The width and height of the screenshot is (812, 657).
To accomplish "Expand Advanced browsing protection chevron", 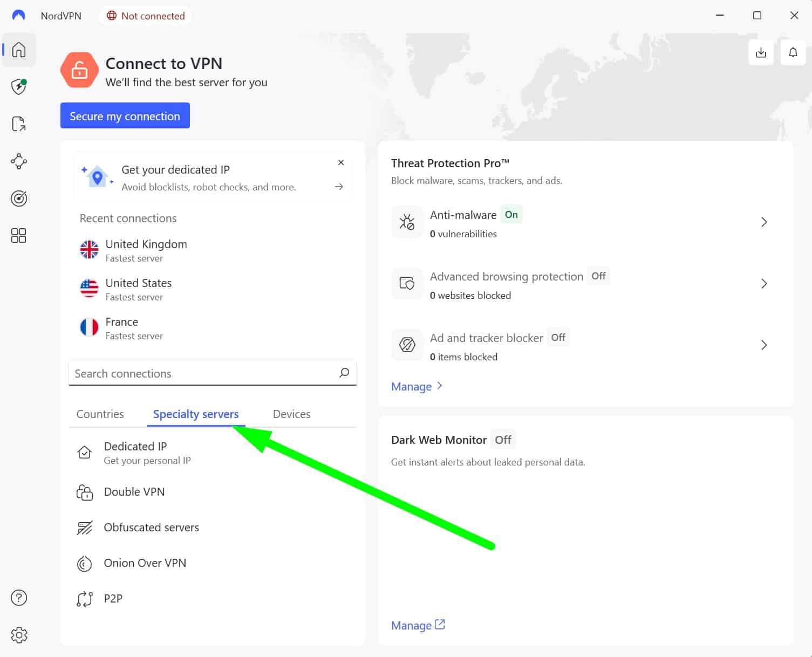I will pos(764,284).
